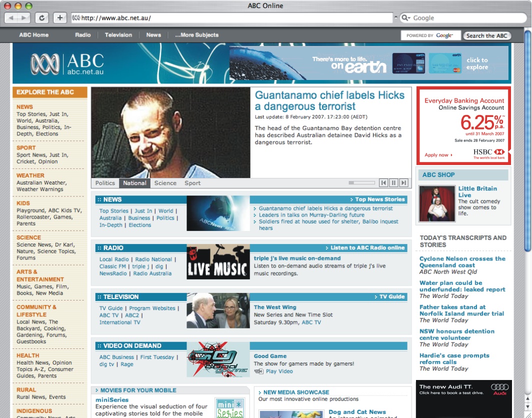Screen dimensions: 532x418
Task: Click the earth credit card banner ad
Action: tap(369, 63)
